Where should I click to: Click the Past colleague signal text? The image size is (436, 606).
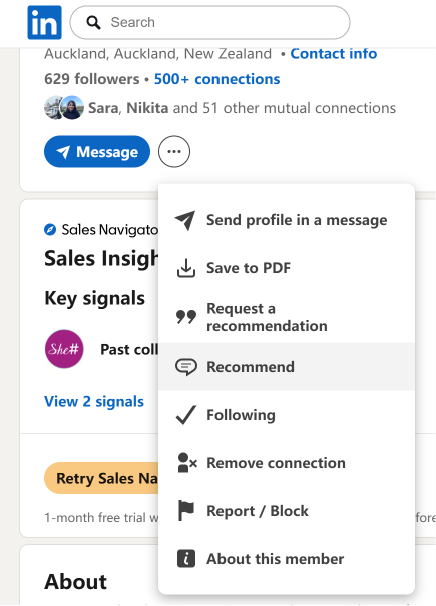pyautogui.click(x=129, y=349)
